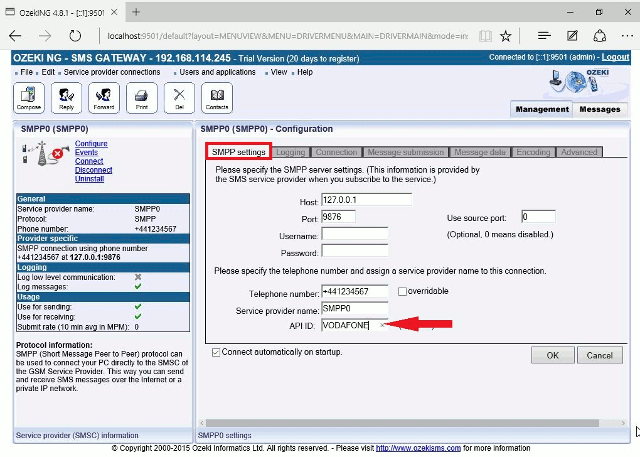
Task: Click the Host input field
Action: tap(367, 199)
